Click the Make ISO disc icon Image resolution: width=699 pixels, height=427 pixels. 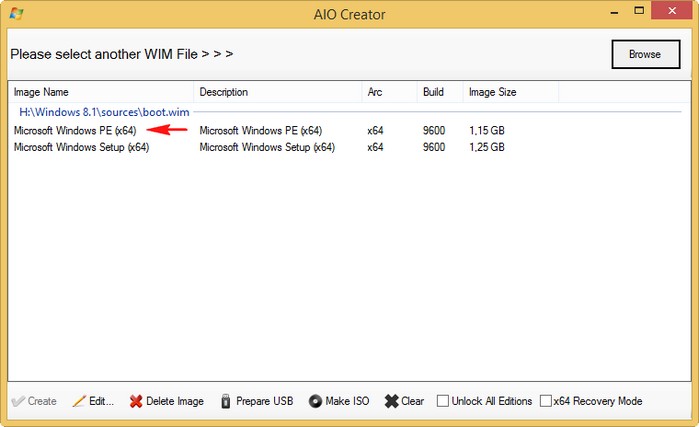coord(315,401)
